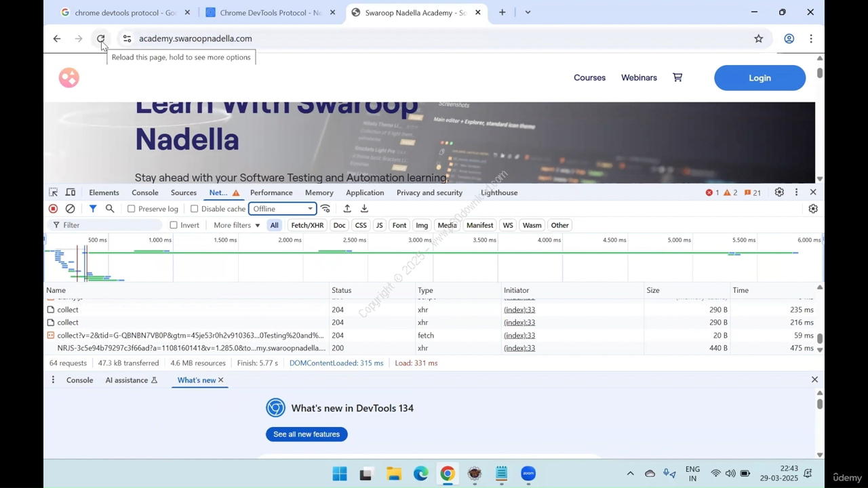Open the Lighthouse panel tab
Viewport: 868px width, 488px height.
499,192
